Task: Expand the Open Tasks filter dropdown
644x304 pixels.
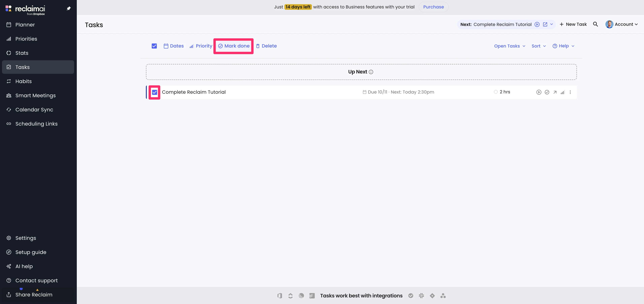Action: point(509,46)
